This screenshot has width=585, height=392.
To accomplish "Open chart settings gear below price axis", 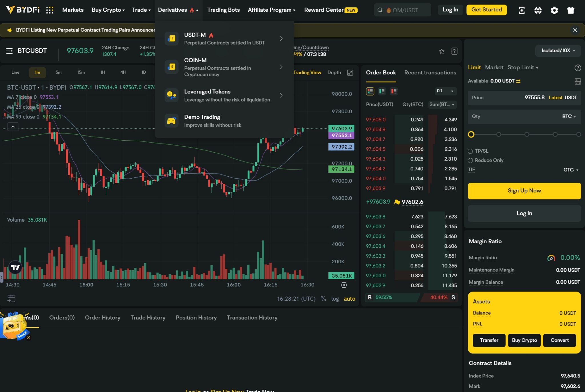I will click(344, 285).
